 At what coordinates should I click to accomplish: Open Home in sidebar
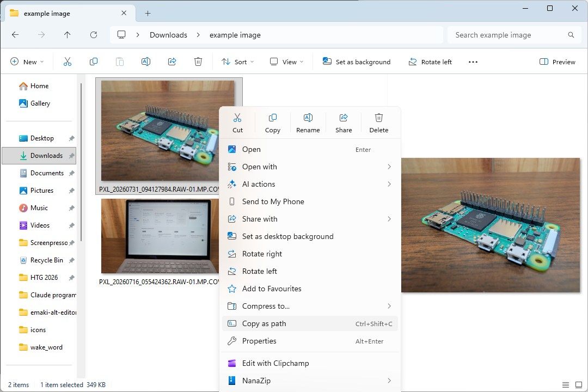click(39, 86)
